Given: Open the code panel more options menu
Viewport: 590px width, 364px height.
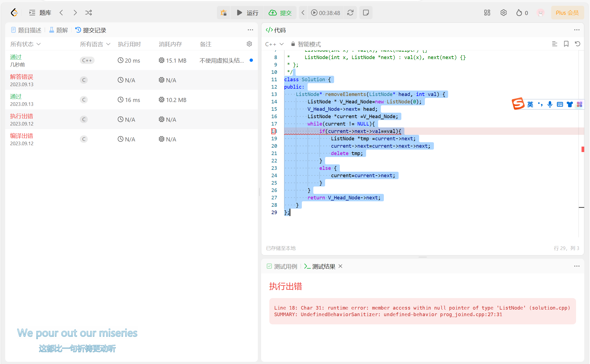Looking at the screenshot, I should coord(577,30).
